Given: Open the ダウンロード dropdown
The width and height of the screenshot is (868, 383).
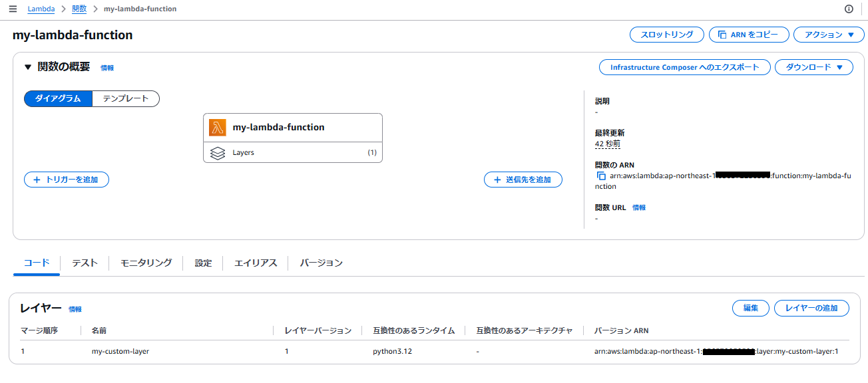Looking at the screenshot, I should coord(814,67).
